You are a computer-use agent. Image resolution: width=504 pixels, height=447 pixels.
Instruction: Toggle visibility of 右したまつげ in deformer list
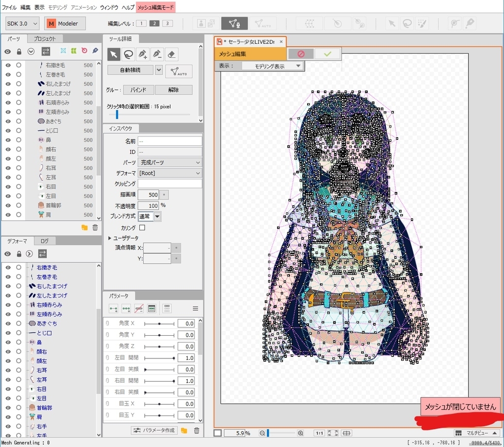(8, 286)
